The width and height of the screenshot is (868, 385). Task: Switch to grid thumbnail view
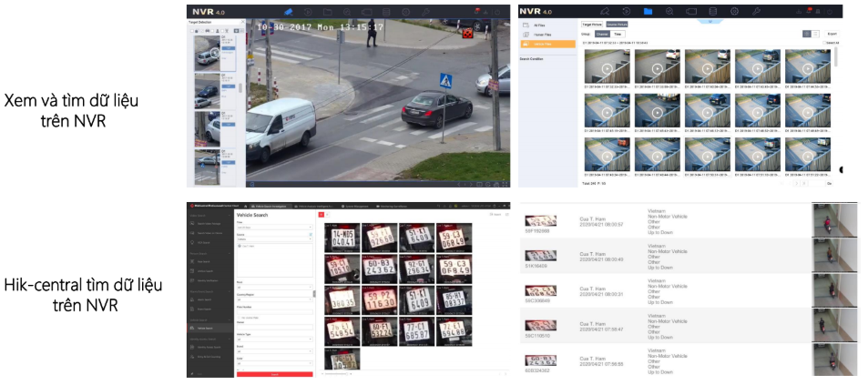[x=807, y=34]
